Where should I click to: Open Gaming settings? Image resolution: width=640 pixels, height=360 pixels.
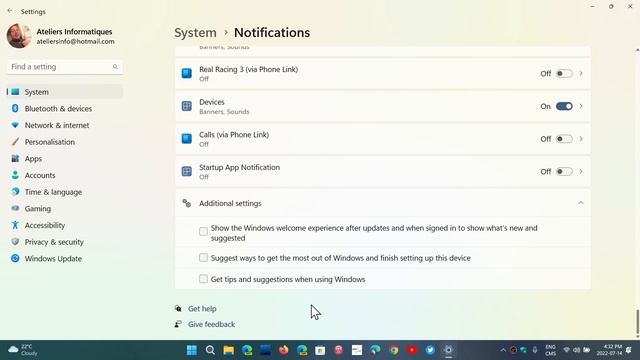38,209
